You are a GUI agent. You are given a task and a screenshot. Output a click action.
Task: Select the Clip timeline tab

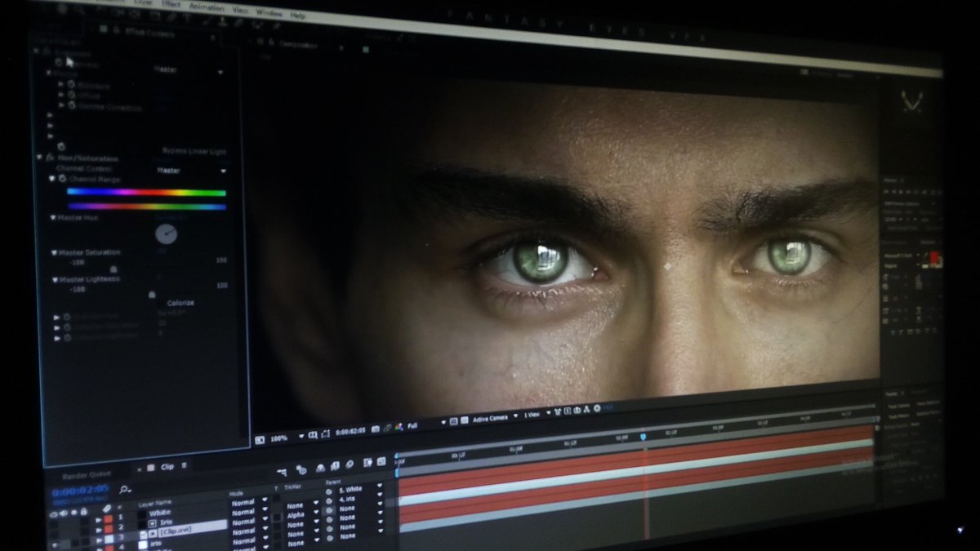pyautogui.click(x=167, y=467)
